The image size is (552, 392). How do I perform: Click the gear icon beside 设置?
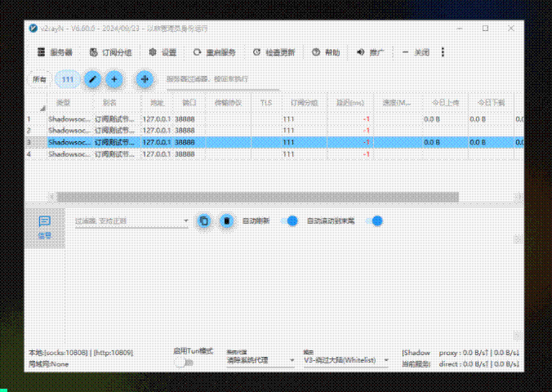[x=153, y=52]
